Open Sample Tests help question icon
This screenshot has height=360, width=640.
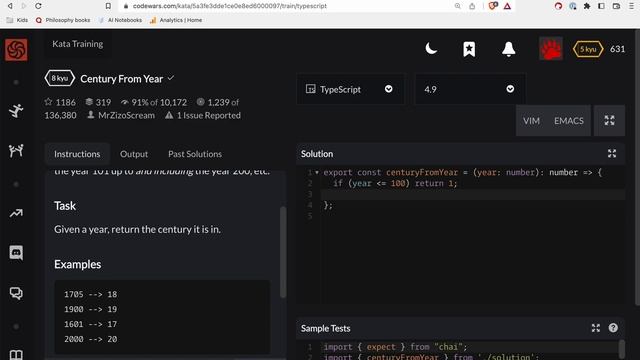[x=613, y=328]
